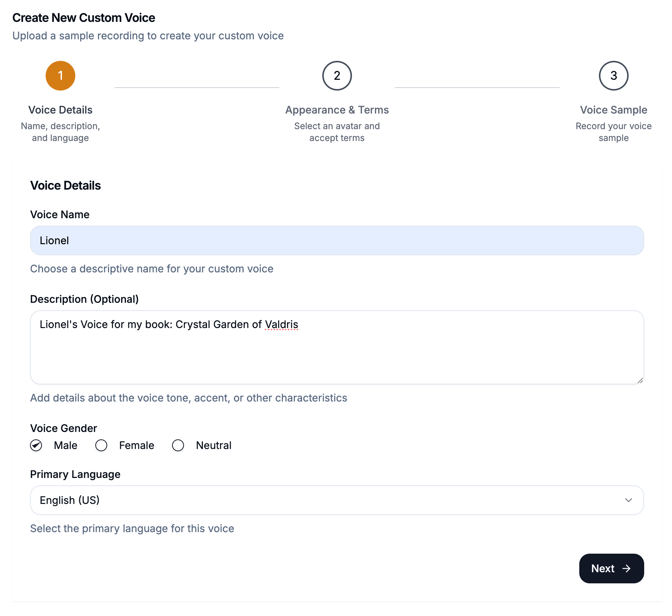
Task: Open the Primary Language dropdown
Action: 337,500
